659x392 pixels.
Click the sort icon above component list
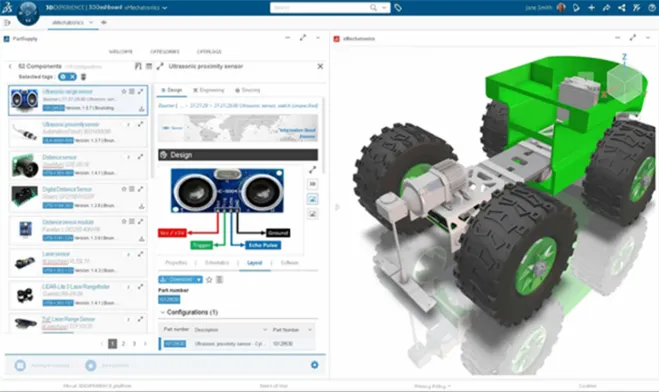click(x=138, y=66)
